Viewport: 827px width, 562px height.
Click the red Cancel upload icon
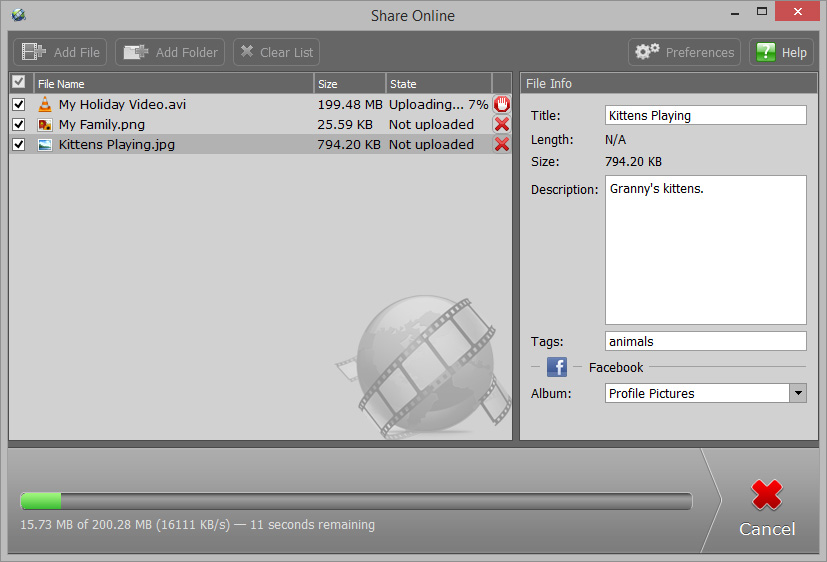coord(767,496)
